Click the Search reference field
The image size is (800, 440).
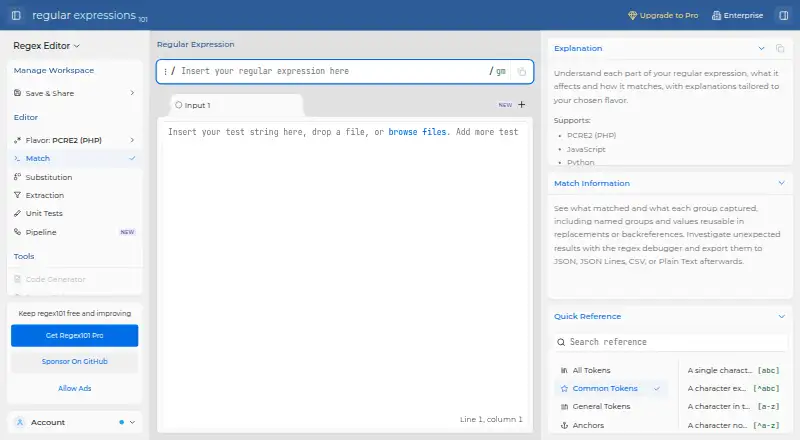coord(671,342)
